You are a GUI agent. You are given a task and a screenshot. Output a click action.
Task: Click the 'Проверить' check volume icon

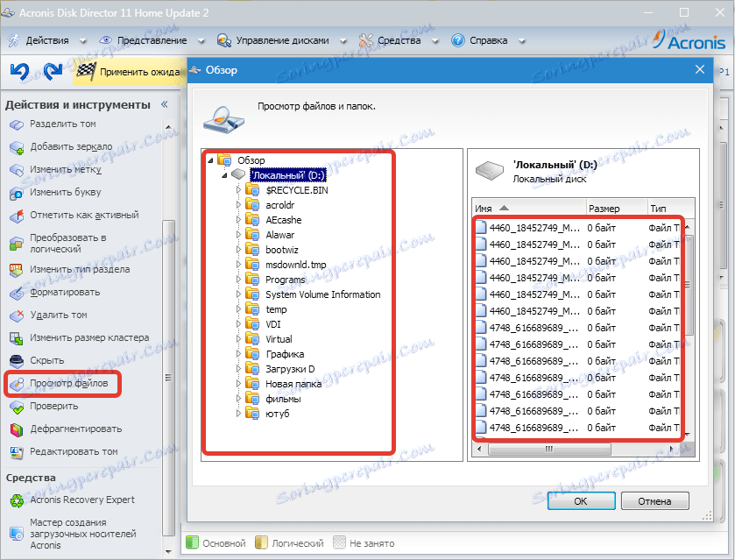pyautogui.click(x=17, y=408)
